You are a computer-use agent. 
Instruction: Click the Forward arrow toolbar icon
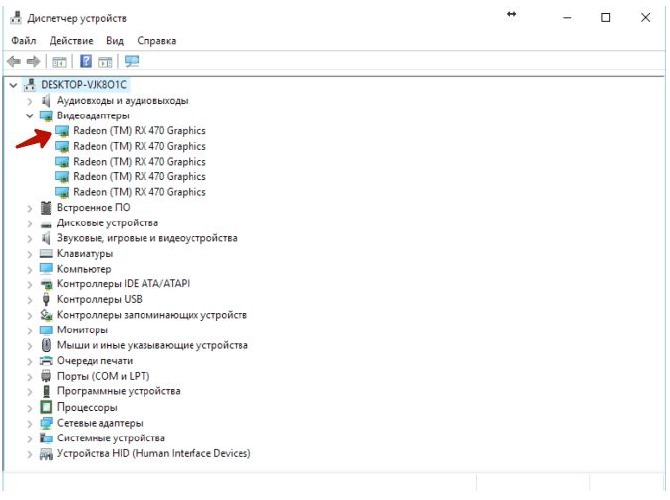point(33,62)
